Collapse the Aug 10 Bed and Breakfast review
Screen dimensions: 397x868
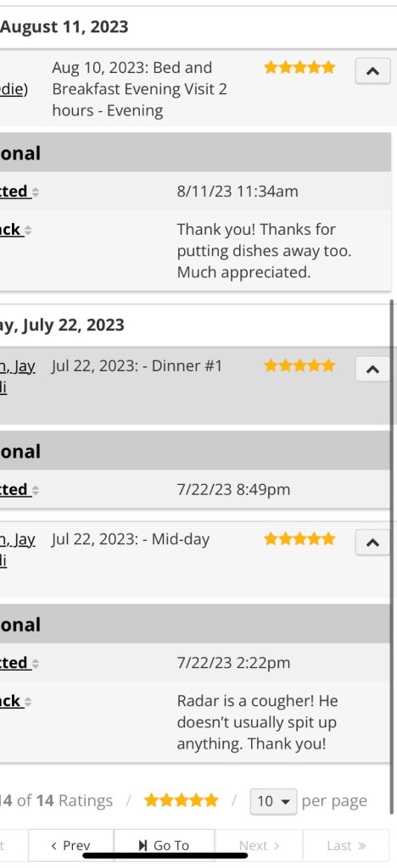[x=372, y=71]
